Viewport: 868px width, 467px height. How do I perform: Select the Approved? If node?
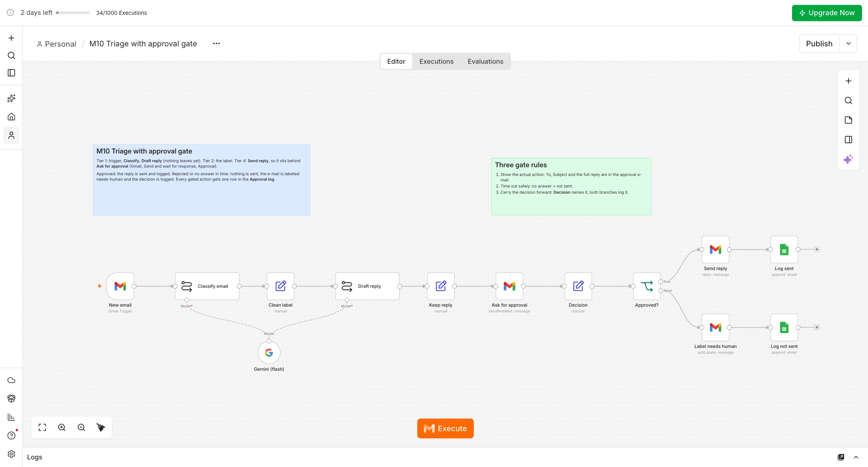[x=647, y=286]
